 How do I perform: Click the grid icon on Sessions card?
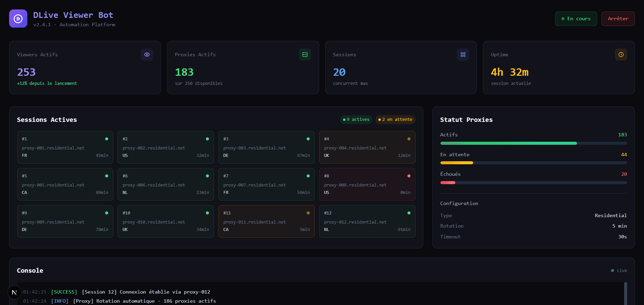coord(463,55)
